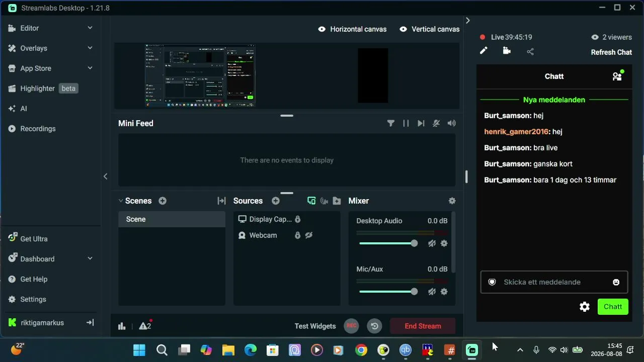Expand the Overlays menu chevron
Screen dimensions: 644x362
click(x=90, y=48)
